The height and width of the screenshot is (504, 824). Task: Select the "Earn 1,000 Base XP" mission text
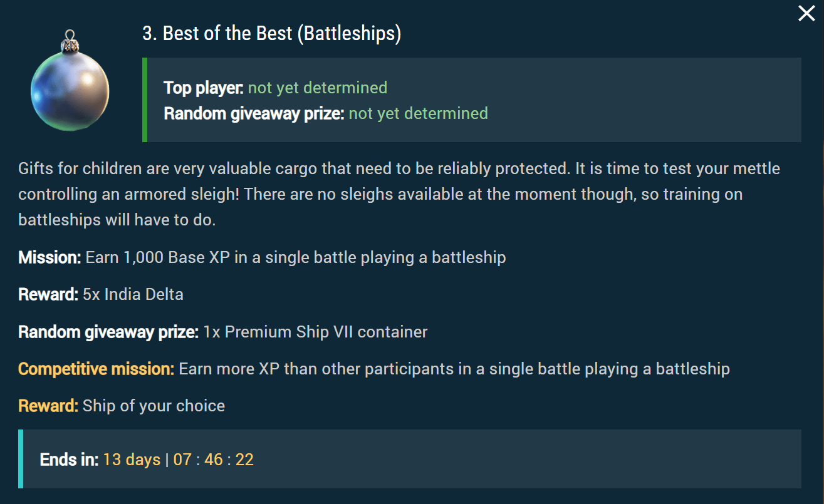coord(296,257)
